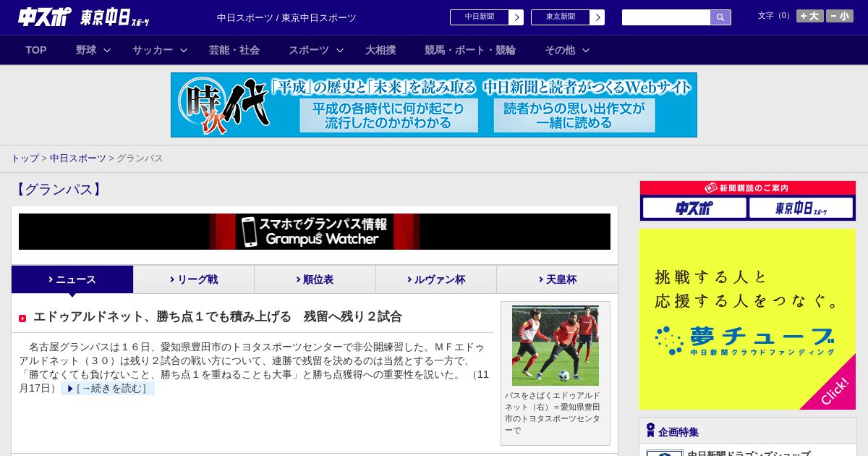
Task: Open 中日新聞ドラゴンズショップ sidebar link
Action: pyautogui.click(x=749, y=453)
